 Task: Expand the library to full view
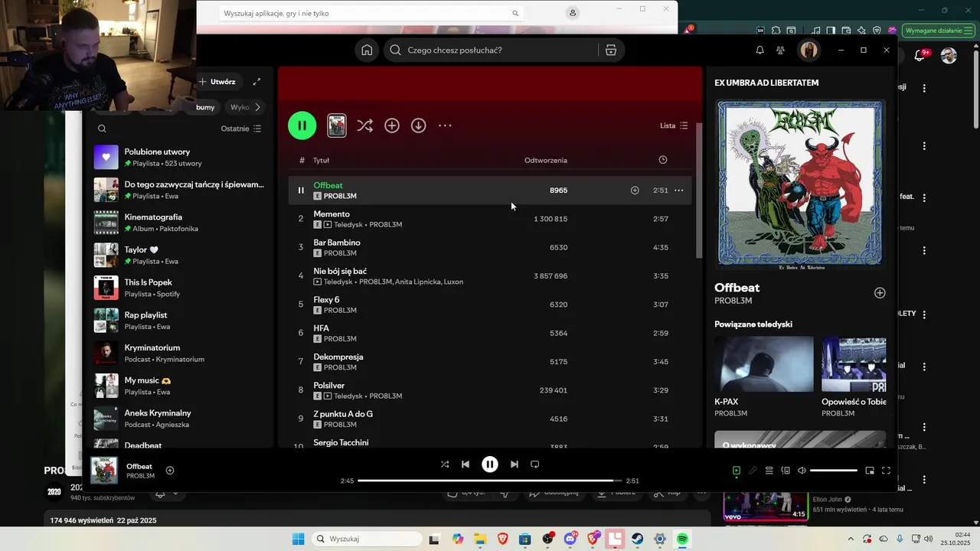[x=256, y=81]
